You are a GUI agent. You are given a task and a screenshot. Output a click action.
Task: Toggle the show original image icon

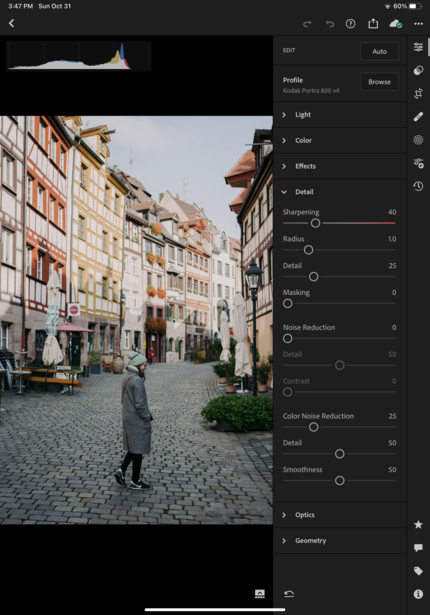260,594
